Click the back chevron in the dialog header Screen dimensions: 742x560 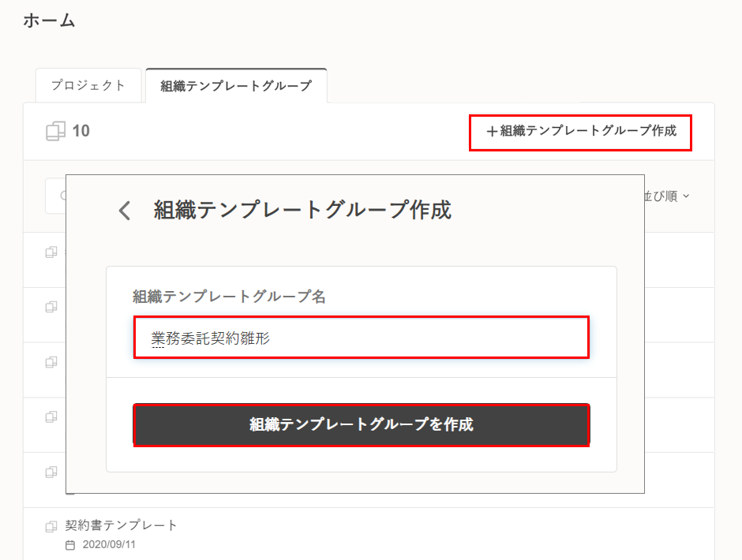click(x=124, y=211)
